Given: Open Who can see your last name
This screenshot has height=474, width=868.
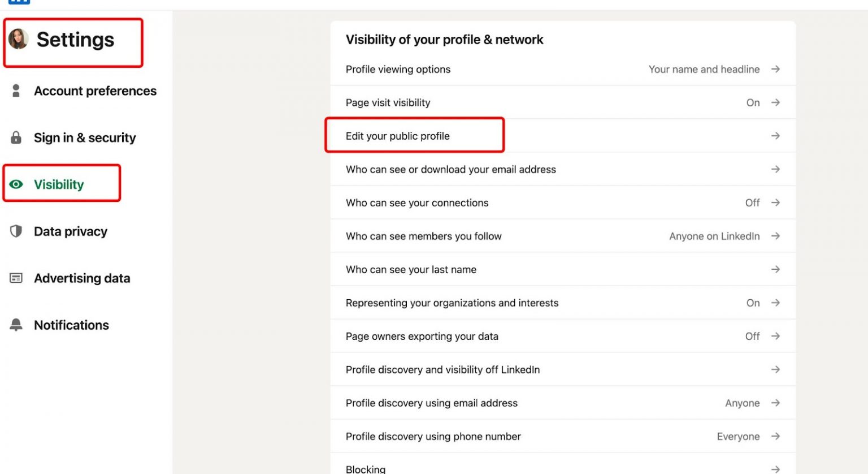Looking at the screenshot, I should (411, 269).
